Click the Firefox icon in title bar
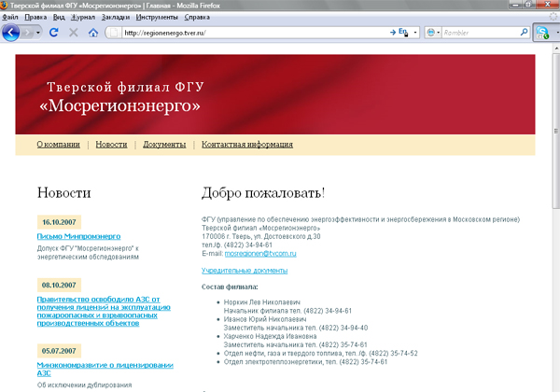The image size is (560, 392). click(4, 5)
